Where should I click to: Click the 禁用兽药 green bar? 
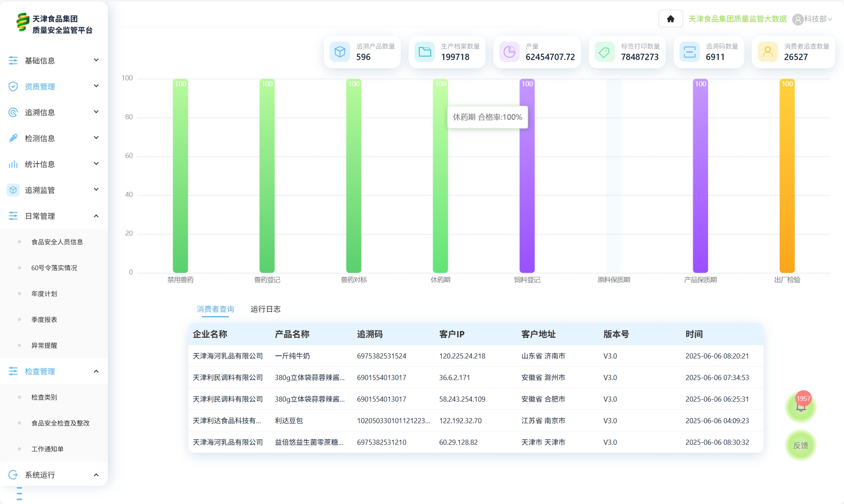click(181, 176)
